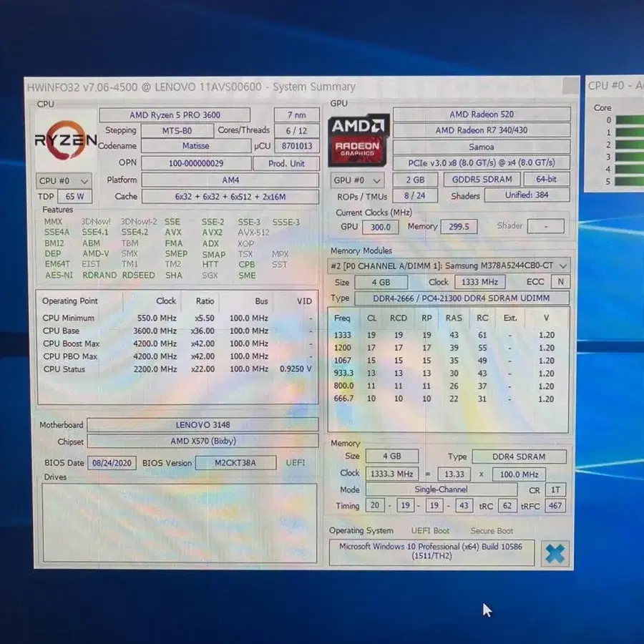
Task: Click inside the empty Drives list box
Action: pos(180,523)
